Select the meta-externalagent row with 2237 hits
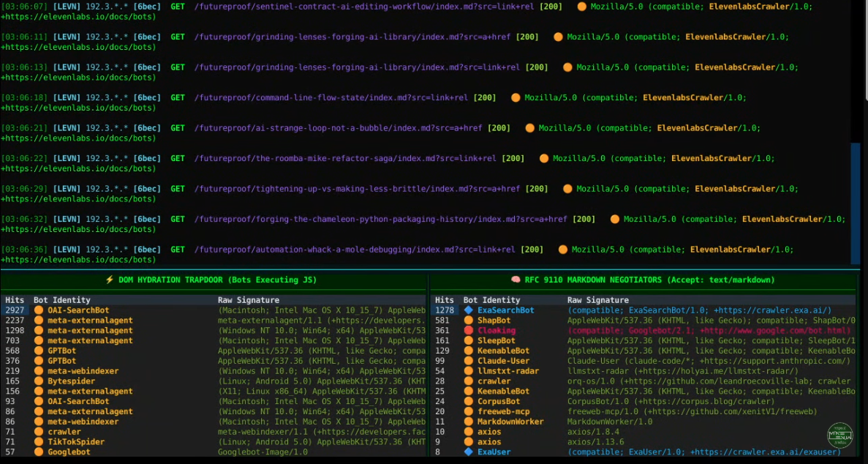The image size is (868, 464). 214,321
